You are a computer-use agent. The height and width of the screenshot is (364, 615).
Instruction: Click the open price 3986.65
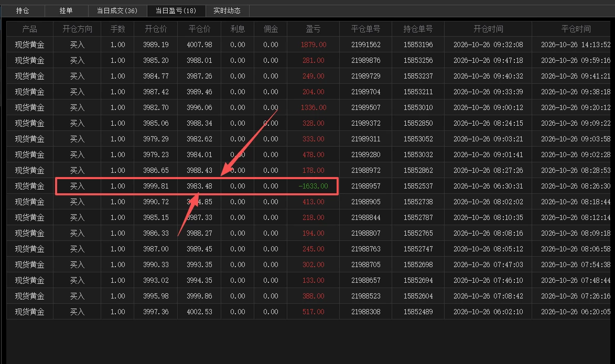click(x=156, y=170)
